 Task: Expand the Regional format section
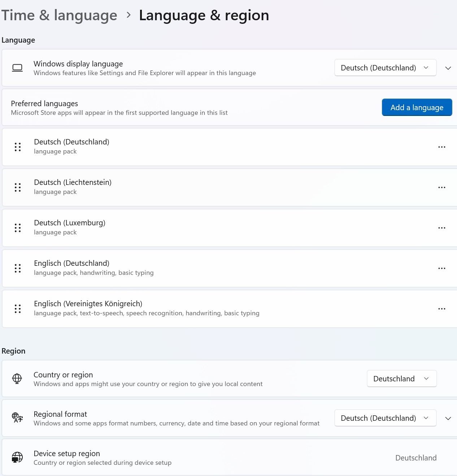tap(448, 418)
